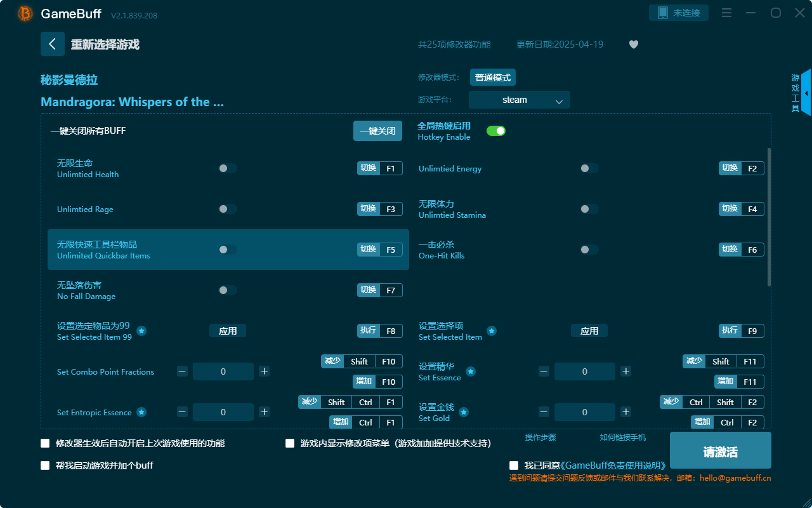Screen dimensions: 812x508
Task: Turn off the 全局热键启用 switch
Action: pyautogui.click(x=495, y=130)
